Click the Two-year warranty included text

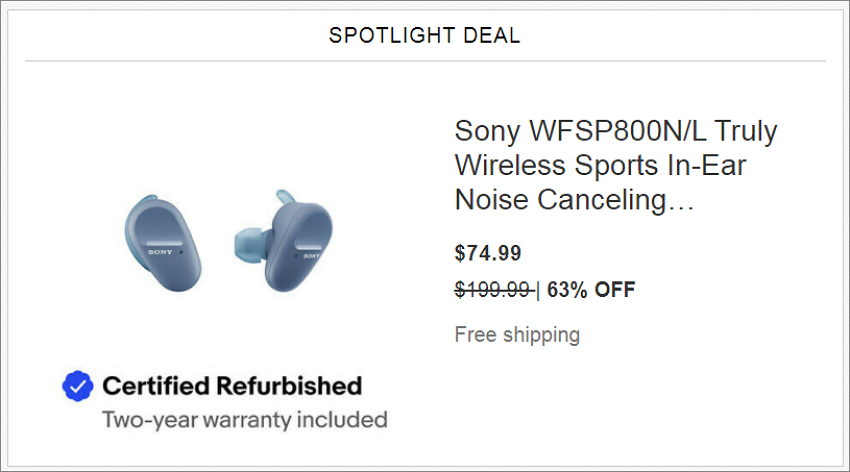point(245,420)
